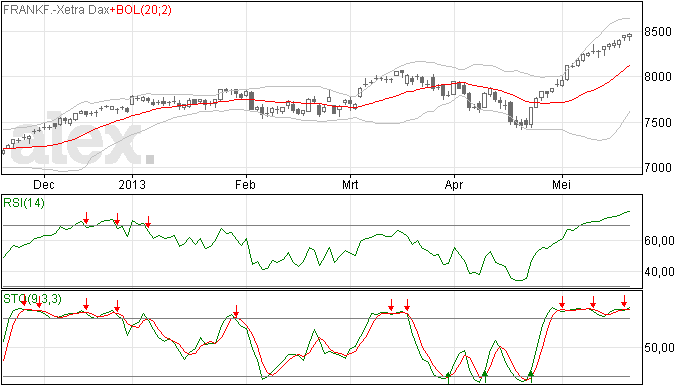690x387 pixels.
Task: Select the 40,00 RSI scale value
Action: (660, 272)
